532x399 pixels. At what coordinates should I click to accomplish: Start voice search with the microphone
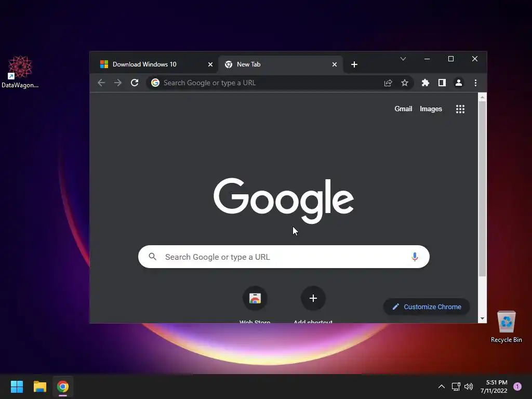[415, 257]
